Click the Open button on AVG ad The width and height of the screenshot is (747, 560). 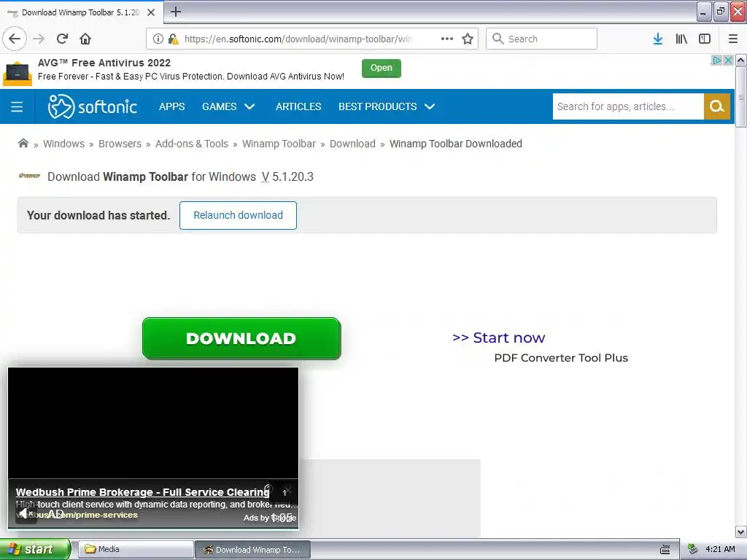382,68
